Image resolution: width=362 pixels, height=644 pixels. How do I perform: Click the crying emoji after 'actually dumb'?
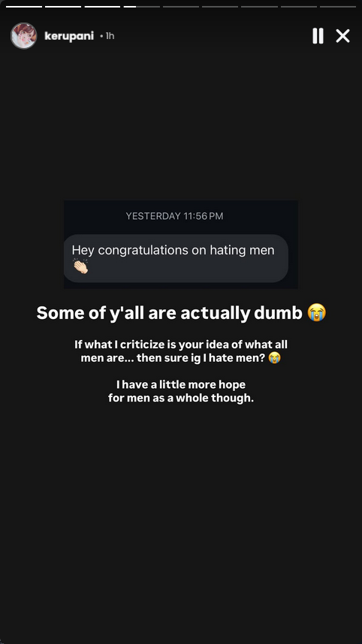click(x=317, y=312)
